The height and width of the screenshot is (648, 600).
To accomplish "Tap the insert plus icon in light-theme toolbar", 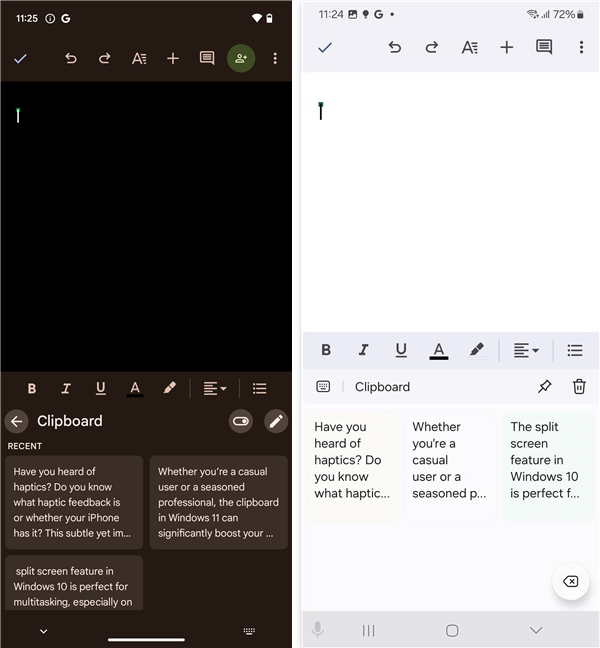I will (x=507, y=48).
